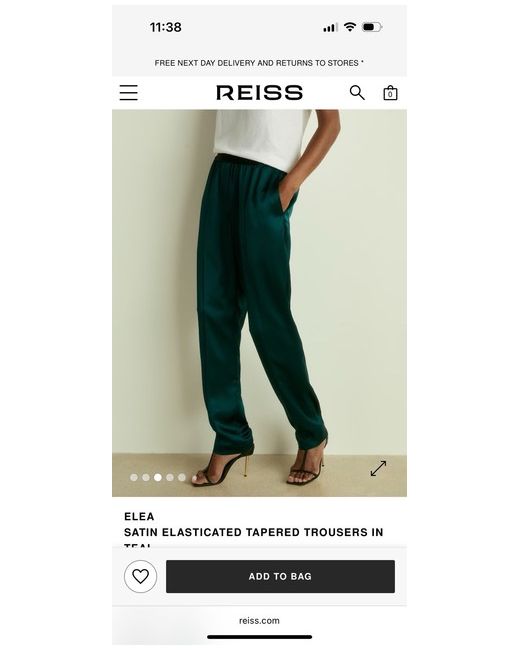Screen dimensions: 520x650
Task: Add item to wishlist with heart icon
Action: (x=141, y=576)
